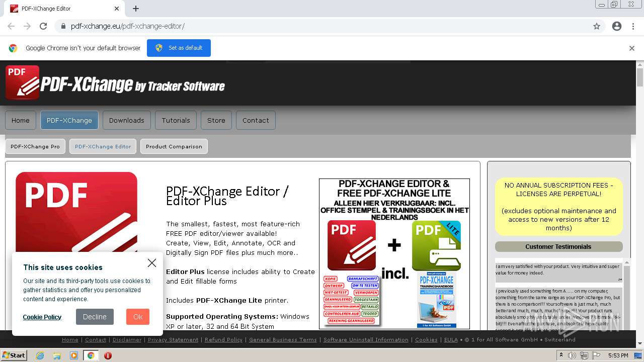The height and width of the screenshot is (362, 644).
Task: Open a new browser tab
Action: pos(136,9)
